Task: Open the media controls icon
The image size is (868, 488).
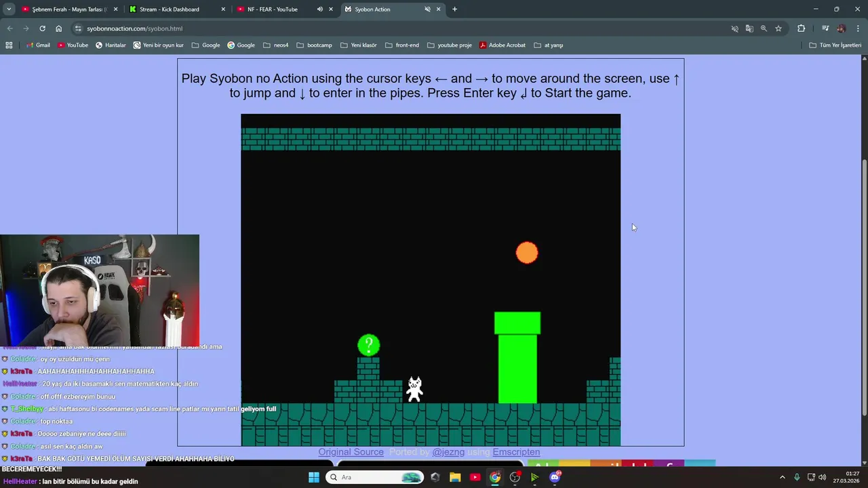Action: (x=825, y=28)
